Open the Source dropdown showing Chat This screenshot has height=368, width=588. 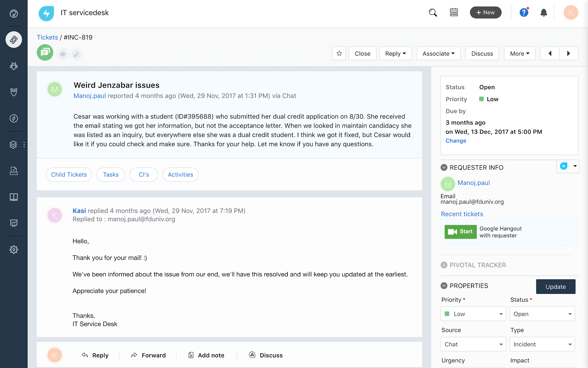(x=473, y=344)
